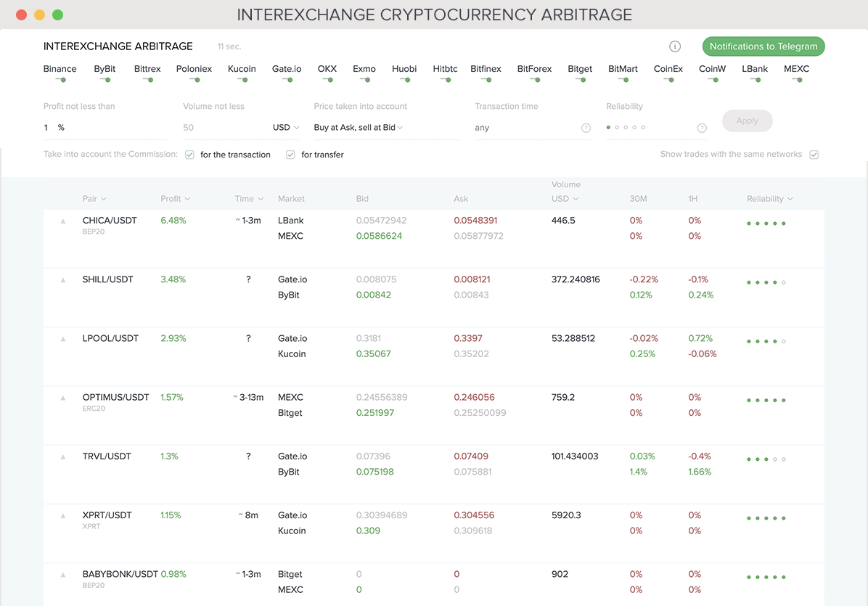This screenshot has width=868, height=606.
Task: Click the triangle marker beside CHICA/USDT
Action: click(63, 221)
